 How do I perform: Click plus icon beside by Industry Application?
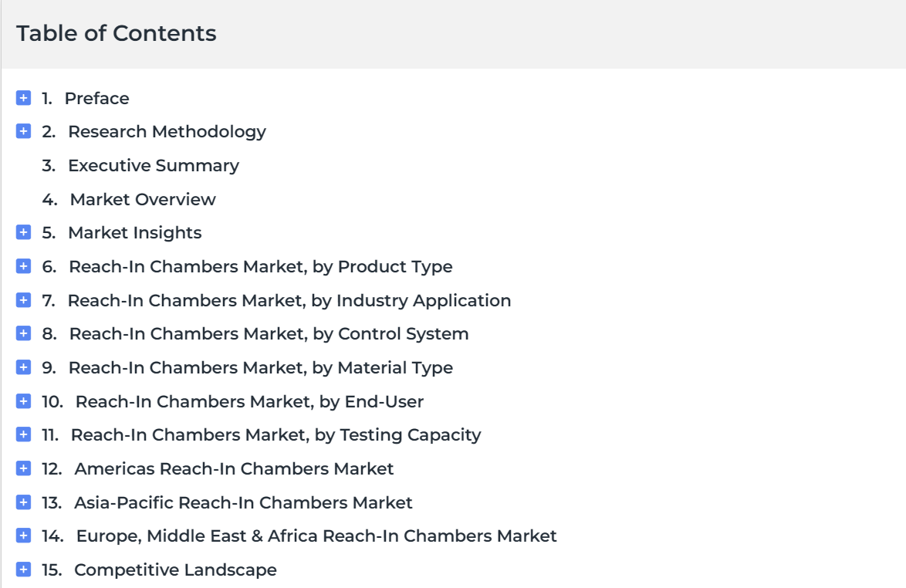tap(23, 299)
